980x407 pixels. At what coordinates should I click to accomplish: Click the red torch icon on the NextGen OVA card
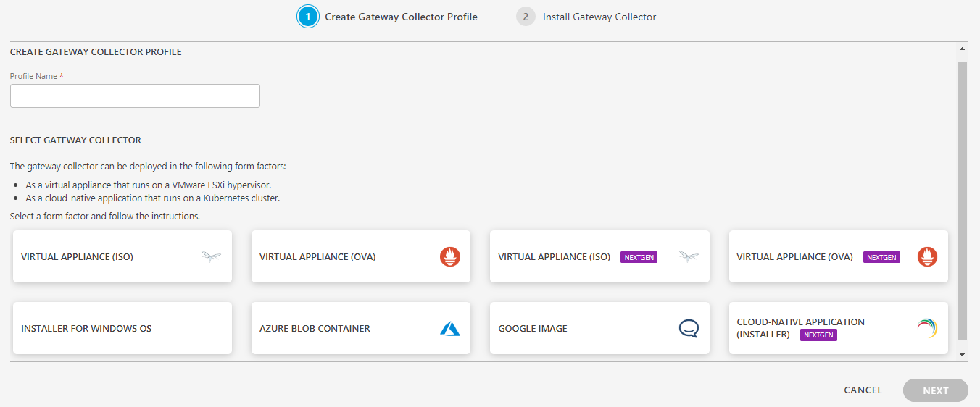928,256
